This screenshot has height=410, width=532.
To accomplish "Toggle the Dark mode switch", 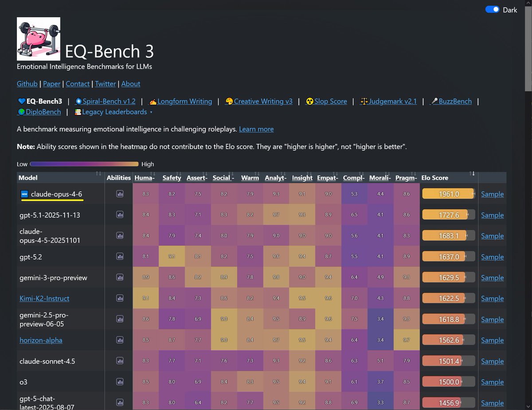I will coord(492,8).
